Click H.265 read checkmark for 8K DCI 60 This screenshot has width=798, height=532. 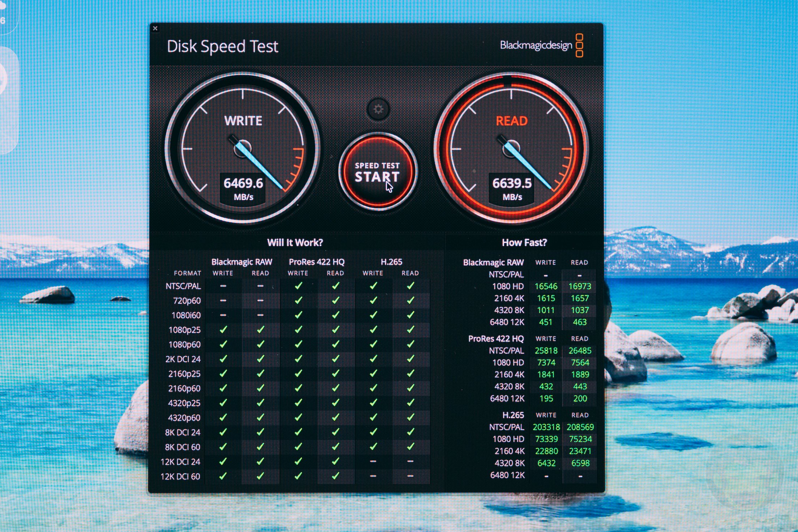[x=411, y=447]
